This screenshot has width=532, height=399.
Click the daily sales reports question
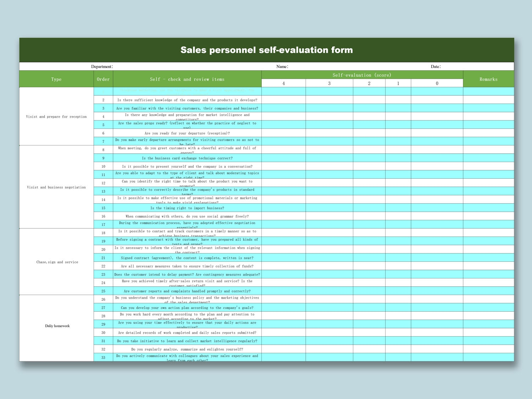click(188, 333)
